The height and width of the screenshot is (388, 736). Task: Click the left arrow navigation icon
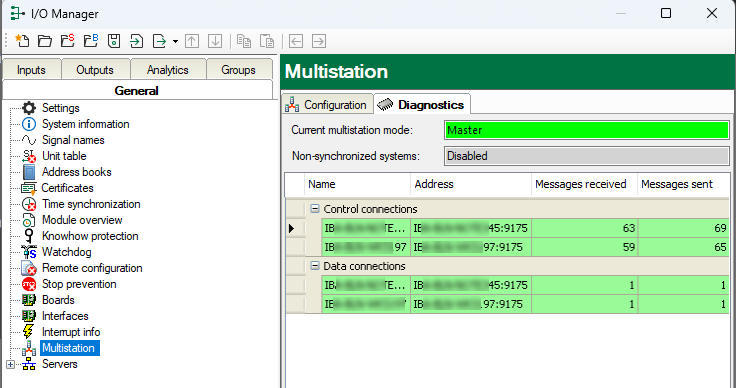pos(296,41)
